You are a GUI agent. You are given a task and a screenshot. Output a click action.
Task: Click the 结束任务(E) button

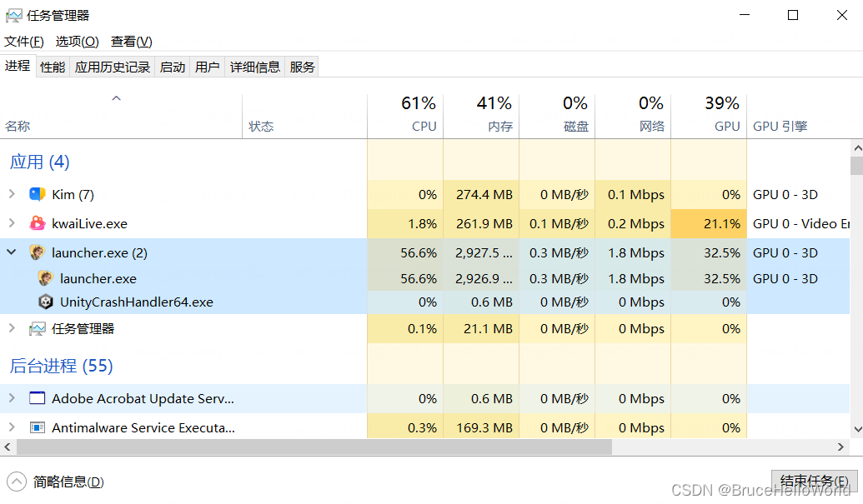(x=814, y=482)
